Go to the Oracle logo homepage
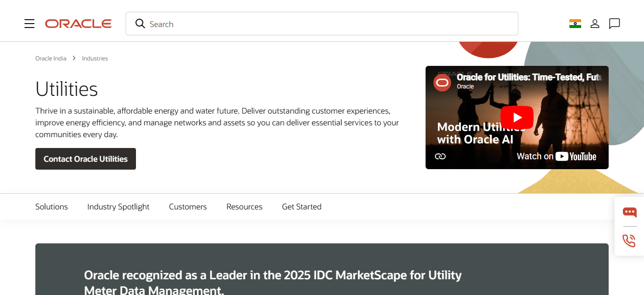 coord(79,24)
